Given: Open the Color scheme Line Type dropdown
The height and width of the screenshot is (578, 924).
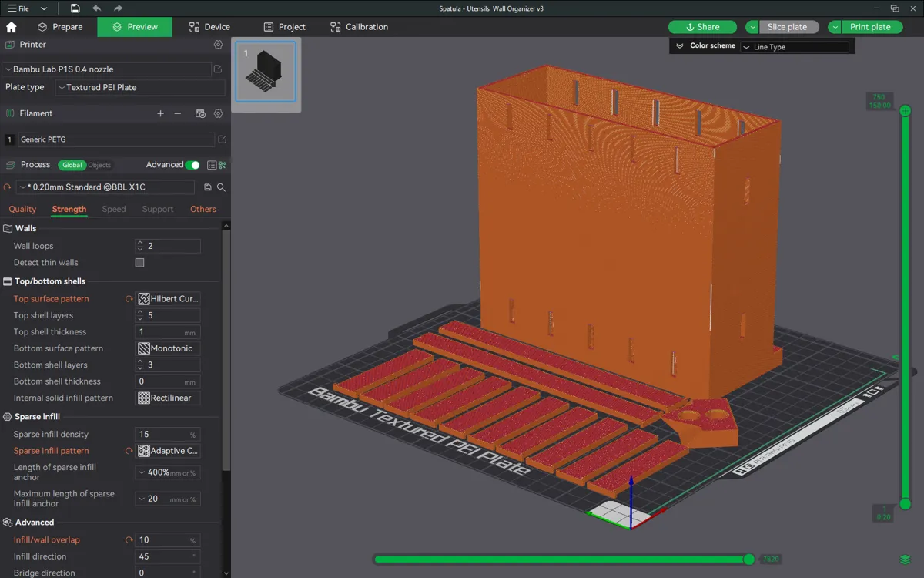Looking at the screenshot, I should point(795,47).
